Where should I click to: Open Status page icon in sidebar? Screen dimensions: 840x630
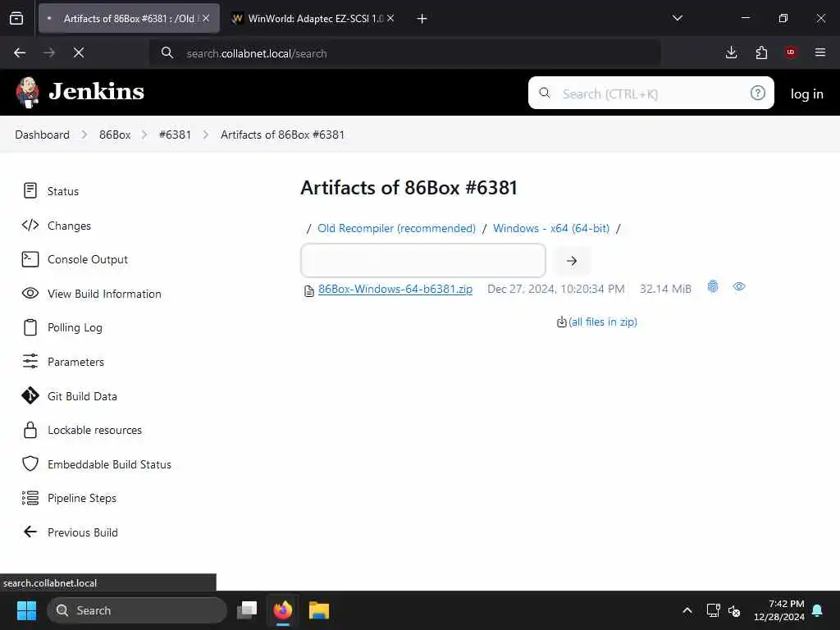tap(30, 190)
